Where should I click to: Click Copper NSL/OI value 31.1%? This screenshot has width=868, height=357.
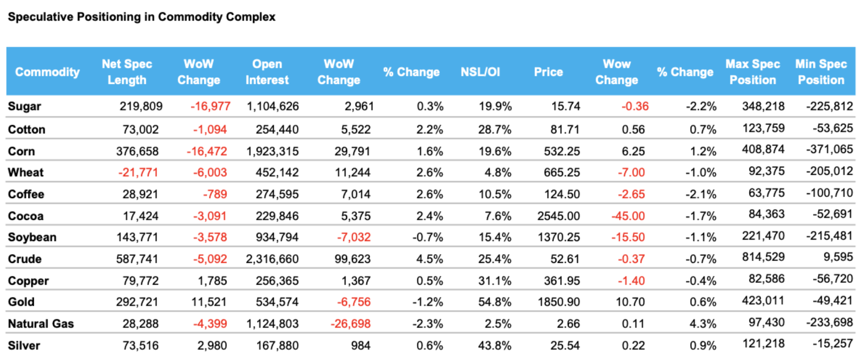pos(495,281)
